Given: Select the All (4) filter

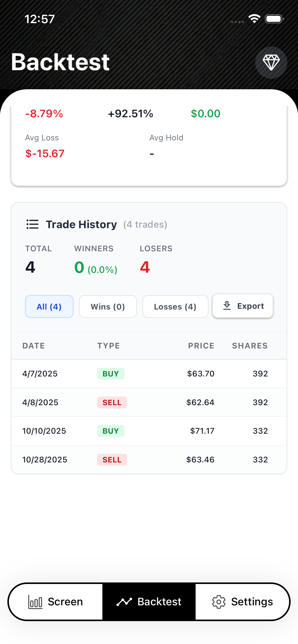Looking at the screenshot, I should pos(49,306).
